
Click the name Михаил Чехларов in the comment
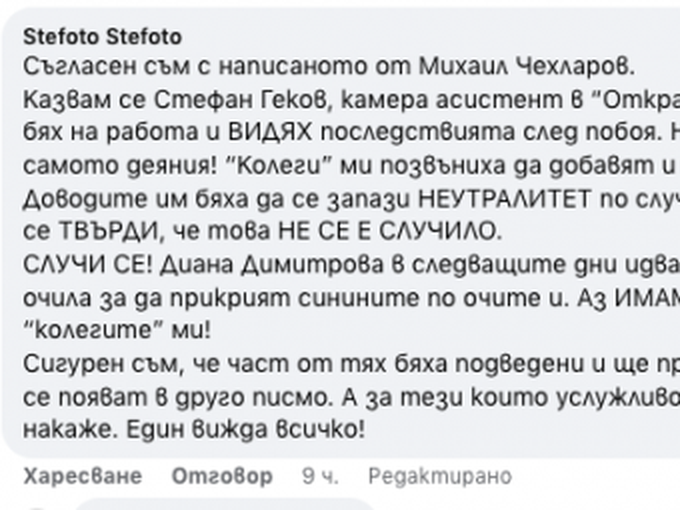pyautogui.click(x=526, y=67)
